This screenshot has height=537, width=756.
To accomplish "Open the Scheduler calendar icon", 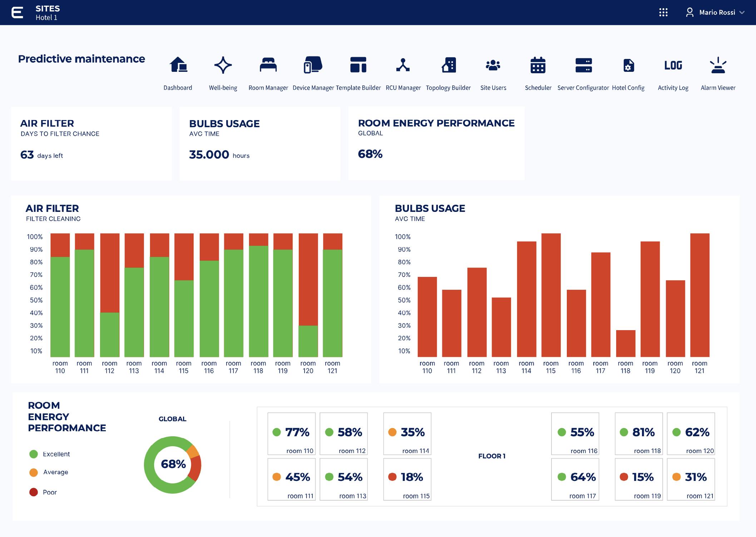I will tap(538, 65).
